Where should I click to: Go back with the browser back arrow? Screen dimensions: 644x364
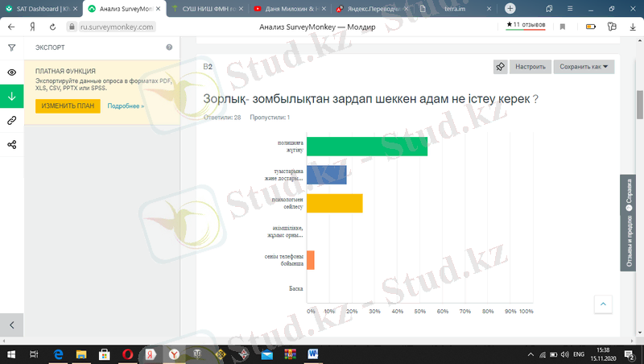coord(11,27)
